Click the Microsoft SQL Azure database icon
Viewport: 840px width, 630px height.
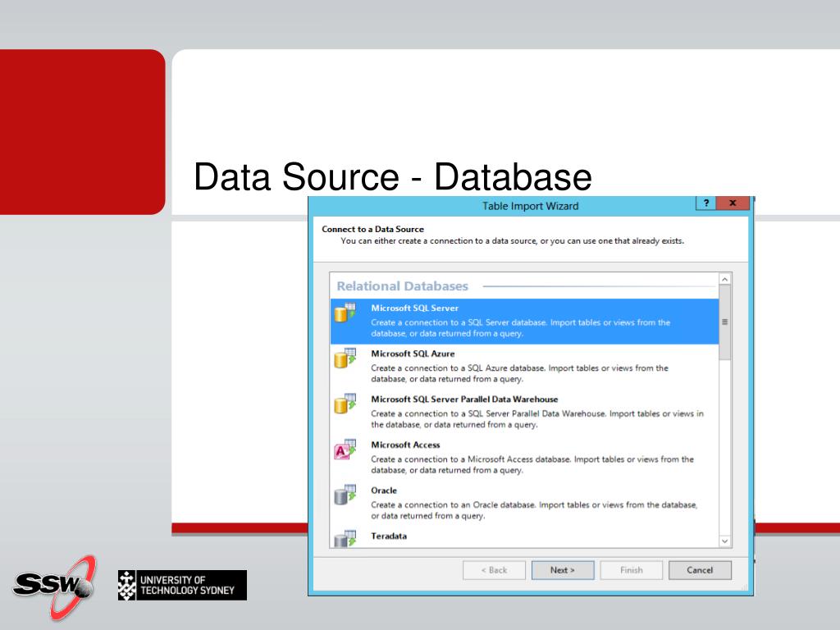coord(345,358)
